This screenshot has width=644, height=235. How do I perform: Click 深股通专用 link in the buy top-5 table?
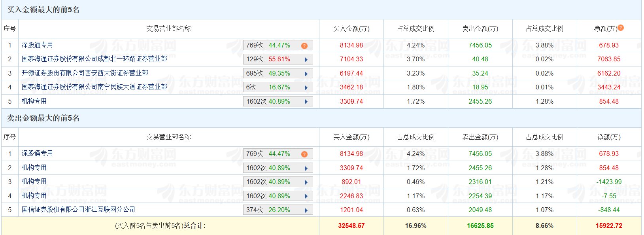click(37, 45)
